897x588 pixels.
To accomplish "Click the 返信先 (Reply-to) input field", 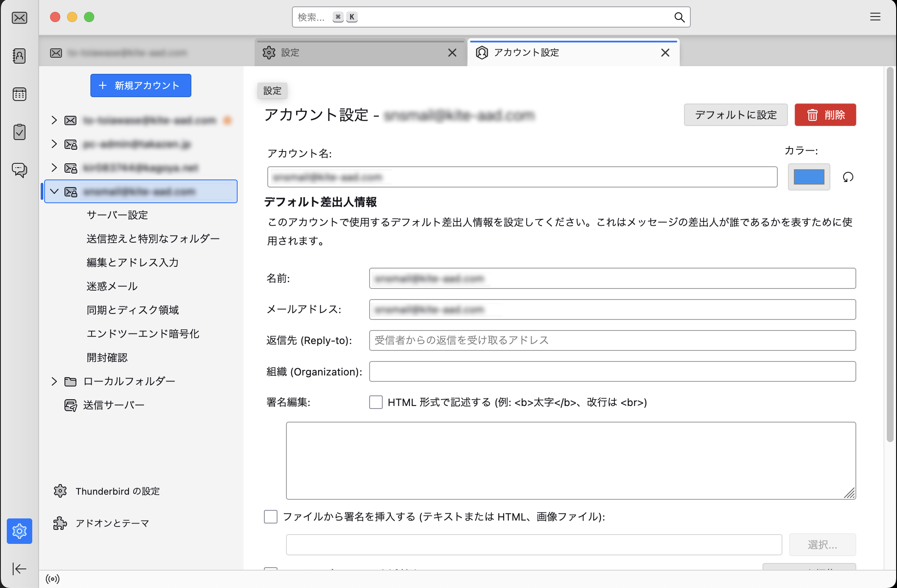I will coord(612,341).
